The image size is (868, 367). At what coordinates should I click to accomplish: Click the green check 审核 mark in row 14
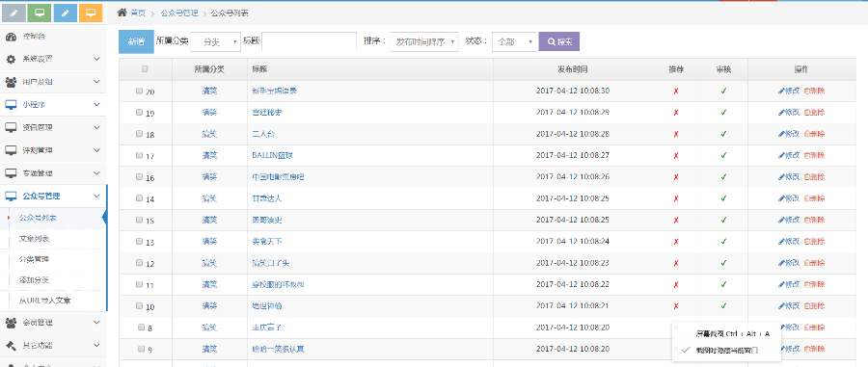click(x=723, y=198)
